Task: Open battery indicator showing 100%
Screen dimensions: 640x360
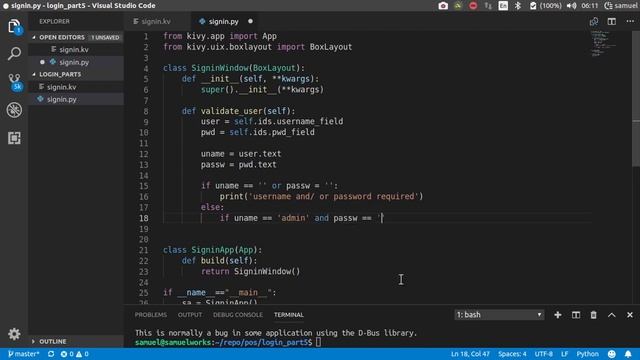Action: pyautogui.click(x=545, y=6)
